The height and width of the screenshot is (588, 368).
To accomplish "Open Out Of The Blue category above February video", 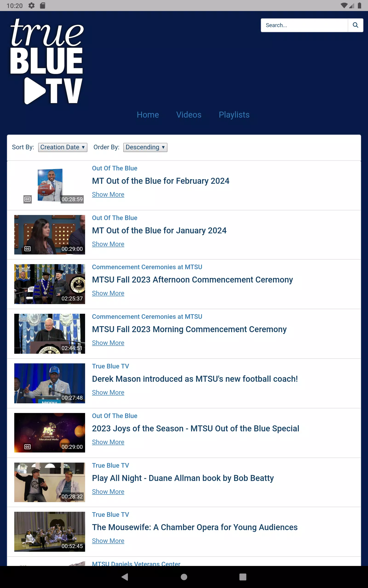I will pyautogui.click(x=115, y=168).
